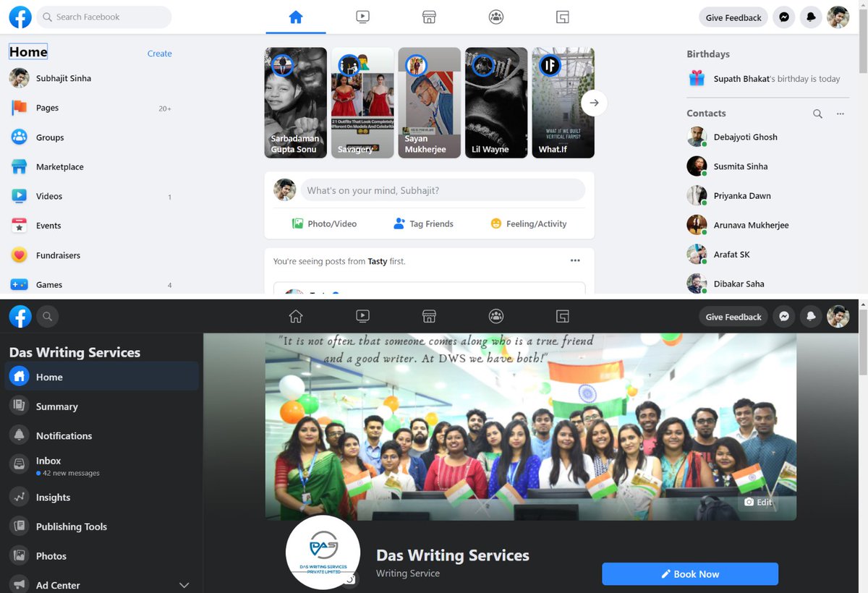Expand the Ad Center chevron
868x593 pixels.
pos(184,585)
